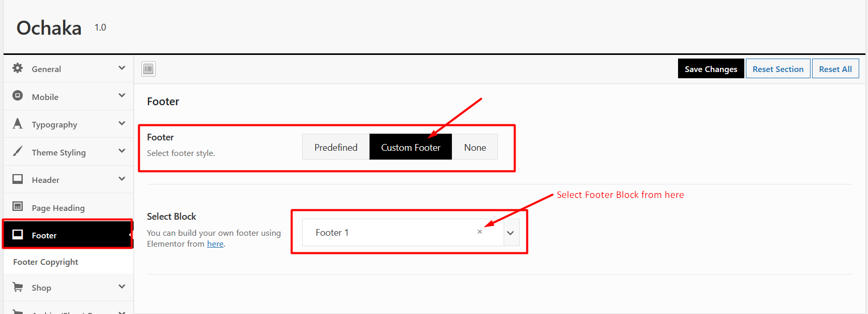Screen dimensions: 868x314
Task: Click the Page Heading icon
Action: coord(18,207)
